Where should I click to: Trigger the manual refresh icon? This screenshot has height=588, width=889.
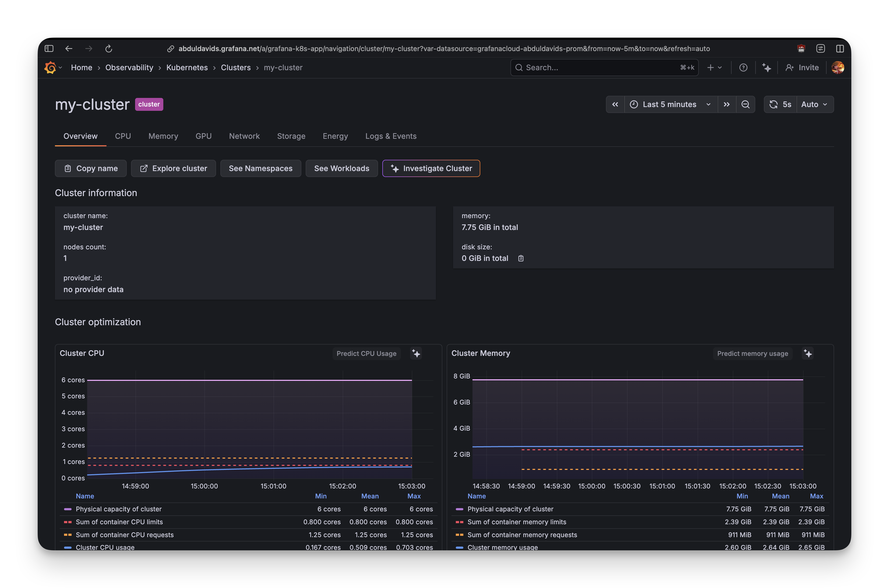click(x=773, y=104)
